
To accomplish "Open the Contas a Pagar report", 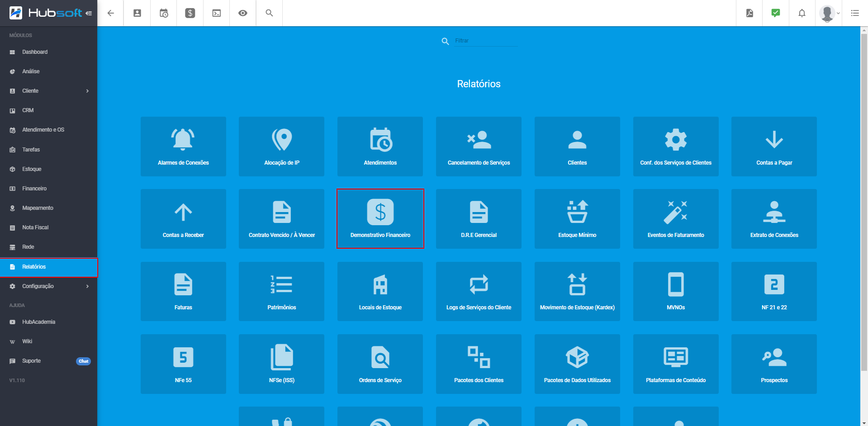I will (x=774, y=147).
